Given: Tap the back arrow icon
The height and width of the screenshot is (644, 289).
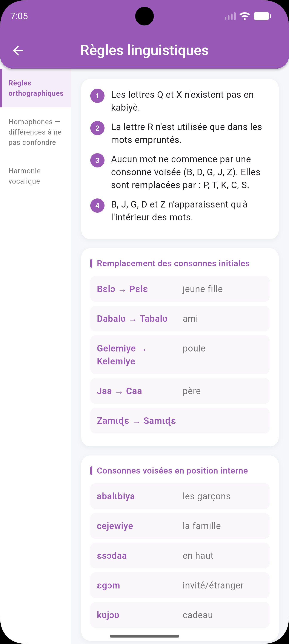Looking at the screenshot, I should click(x=18, y=51).
